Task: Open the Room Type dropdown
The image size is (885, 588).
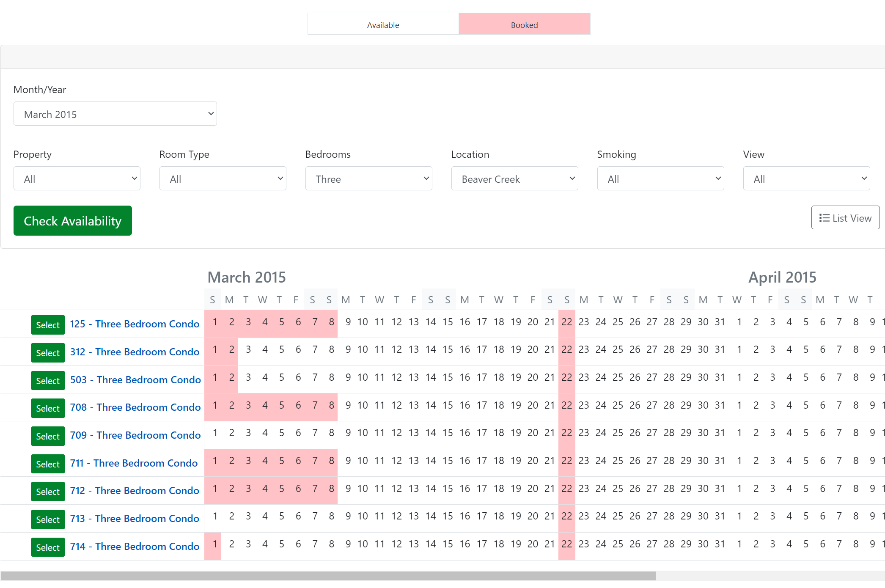Action: point(223,179)
